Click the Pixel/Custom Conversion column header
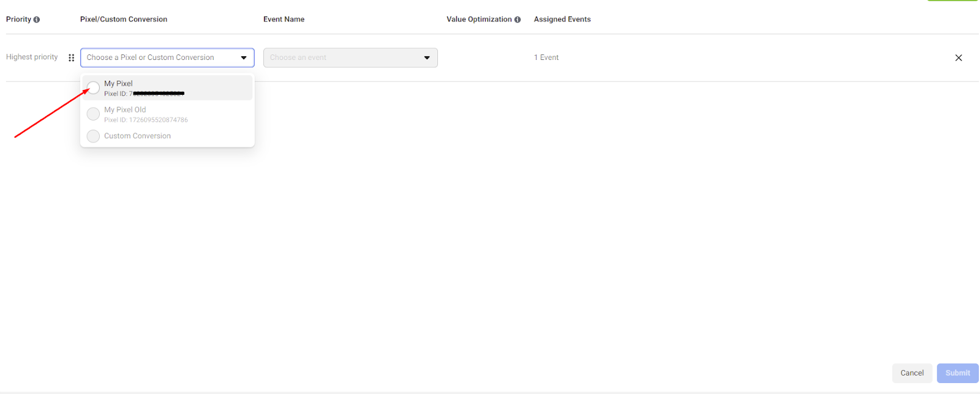Screen dimensions: 980x394 point(124,20)
